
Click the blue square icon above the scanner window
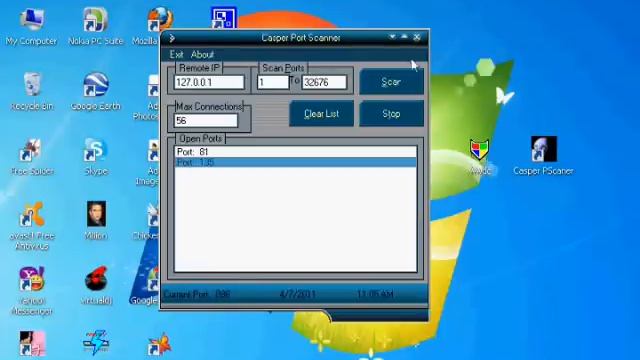click(x=224, y=18)
